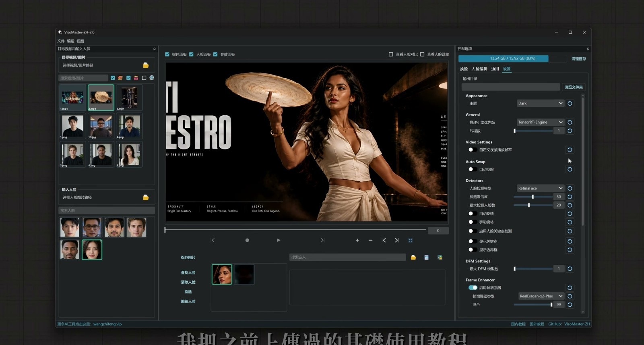Click the blue floppy save embedding icon
This screenshot has height=345, width=644.
427,257
